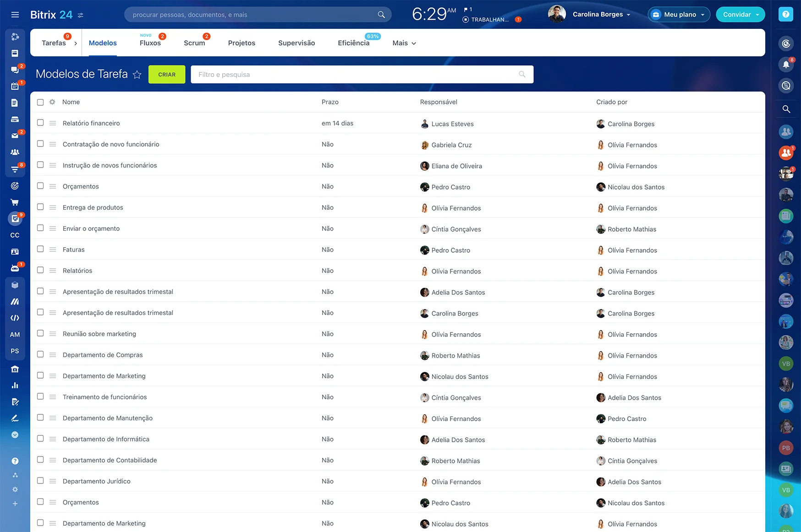This screenshot has height=532, width=801.
Task: Open the hamburger main menu icon
Action: pyautogui.click(x=15, y=15)
